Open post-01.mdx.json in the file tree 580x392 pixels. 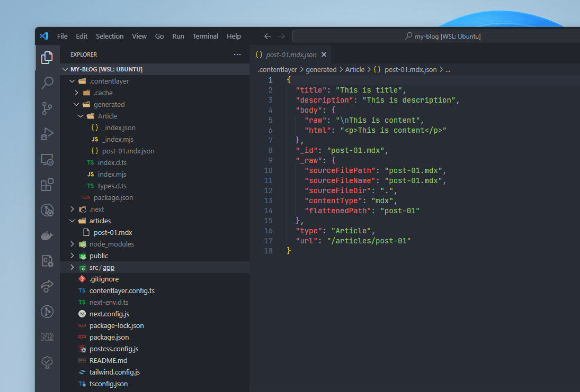(155, 151)
